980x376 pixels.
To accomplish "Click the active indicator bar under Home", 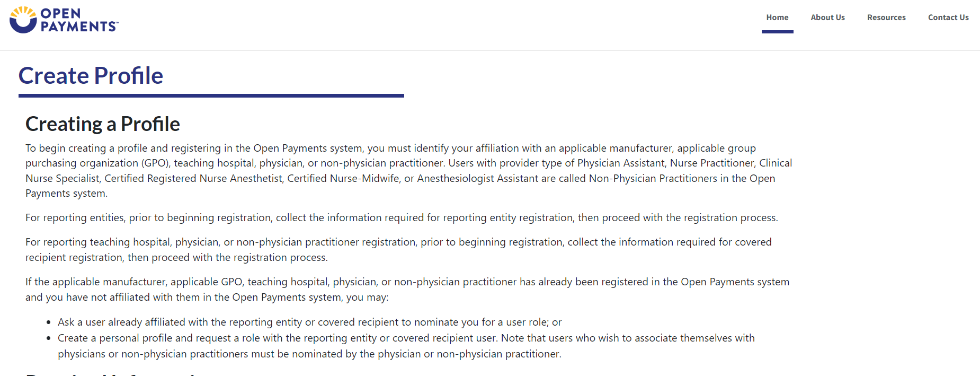I will (777, 32).
